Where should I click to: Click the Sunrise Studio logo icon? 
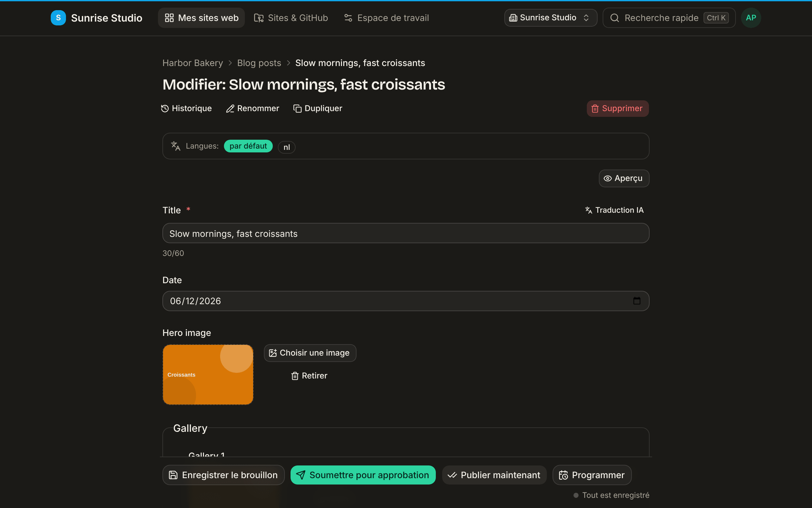pos(58,18)
